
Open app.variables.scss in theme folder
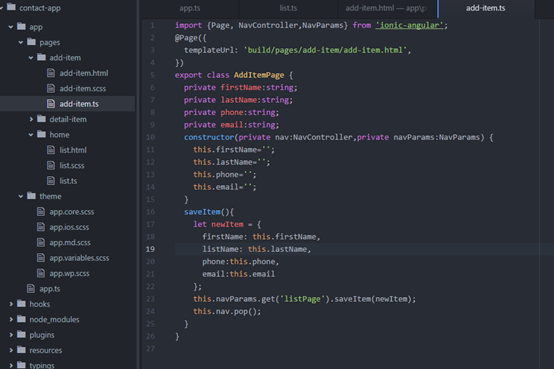79,258
